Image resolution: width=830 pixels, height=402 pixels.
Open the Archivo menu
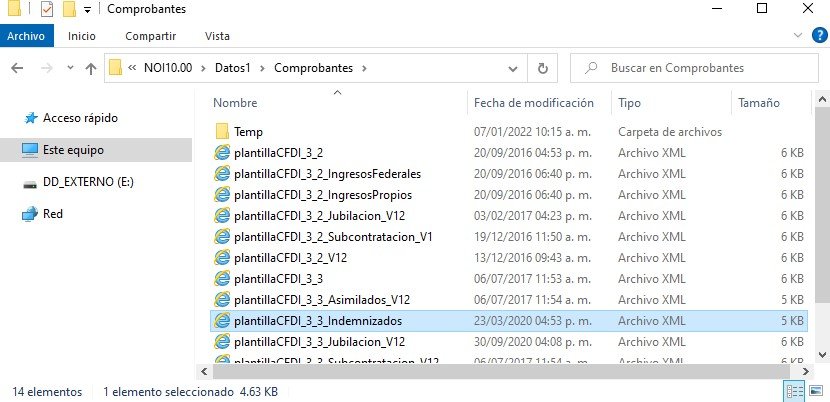coord(25,36)
